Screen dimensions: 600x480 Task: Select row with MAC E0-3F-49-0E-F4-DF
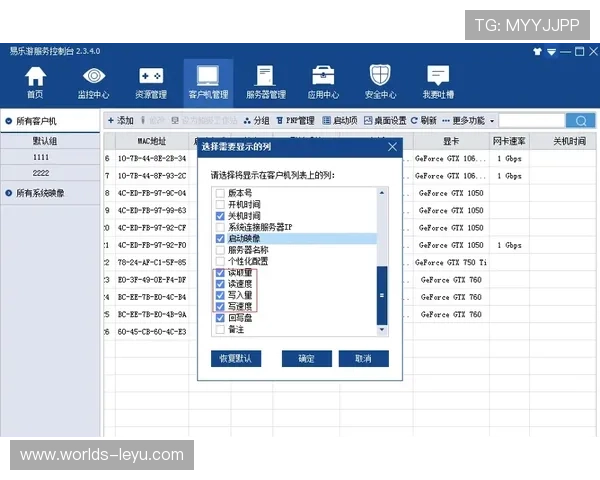[152, 280]
